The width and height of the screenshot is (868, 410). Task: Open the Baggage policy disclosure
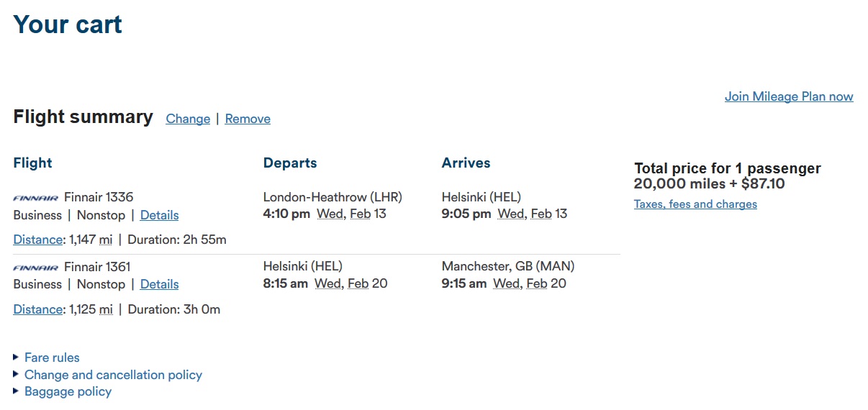pos(68,392)
